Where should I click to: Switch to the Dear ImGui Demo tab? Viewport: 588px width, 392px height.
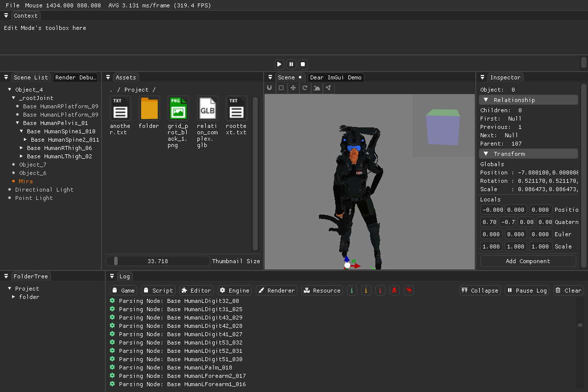[x=335, y=77]
